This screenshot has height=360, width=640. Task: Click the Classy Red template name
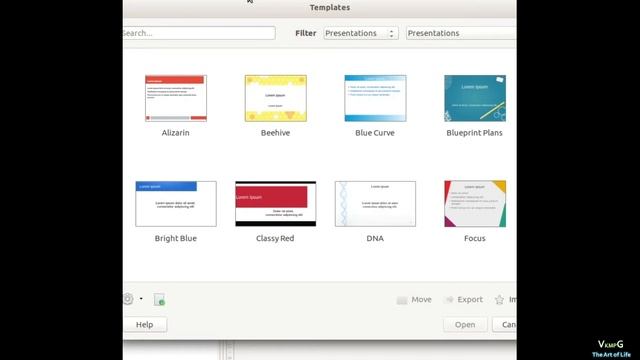pos(275,238)
